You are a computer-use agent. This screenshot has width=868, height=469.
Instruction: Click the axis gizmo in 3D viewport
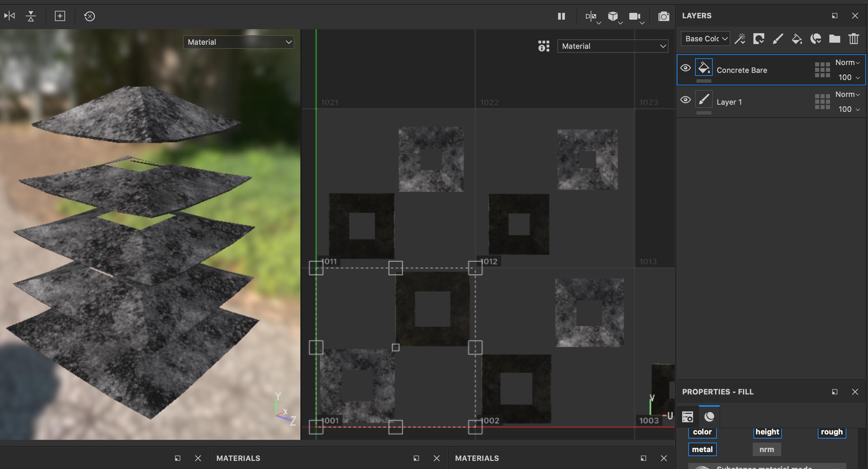click(285, 409)
